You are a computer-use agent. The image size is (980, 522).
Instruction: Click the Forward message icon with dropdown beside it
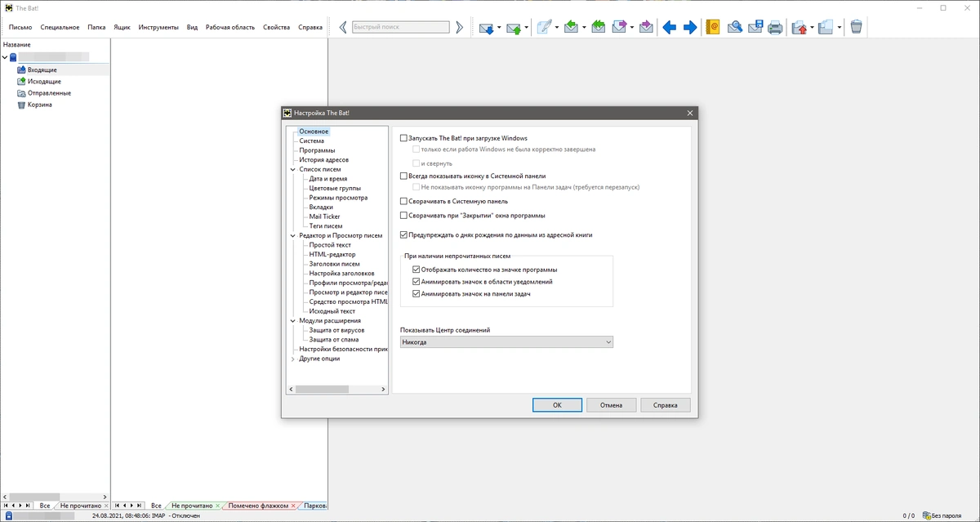click(x=618, y=27)
